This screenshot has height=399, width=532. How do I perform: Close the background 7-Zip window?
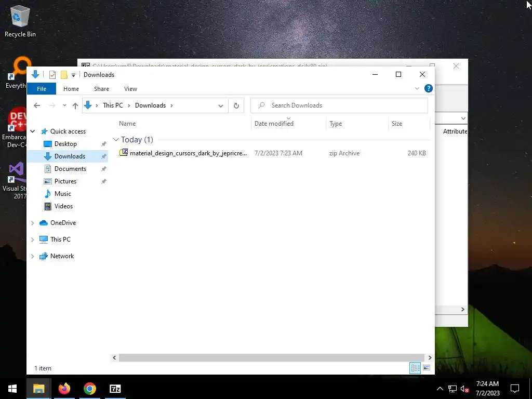(456, 66)
